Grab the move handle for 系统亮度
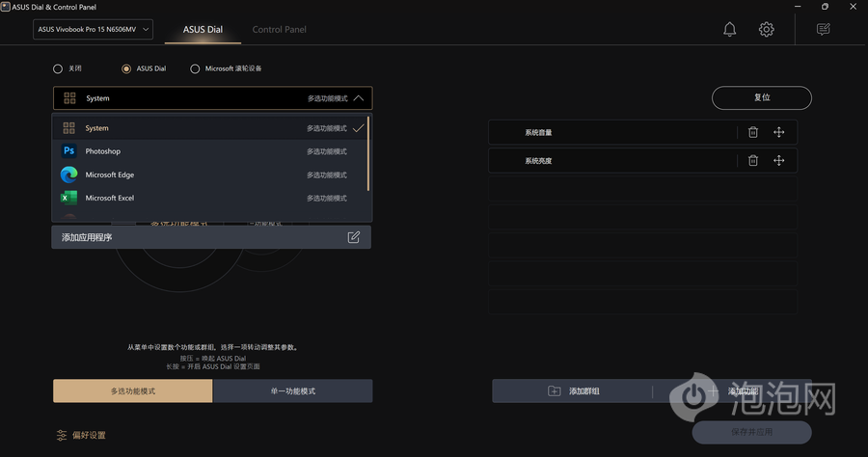 (x=779, y=160)
